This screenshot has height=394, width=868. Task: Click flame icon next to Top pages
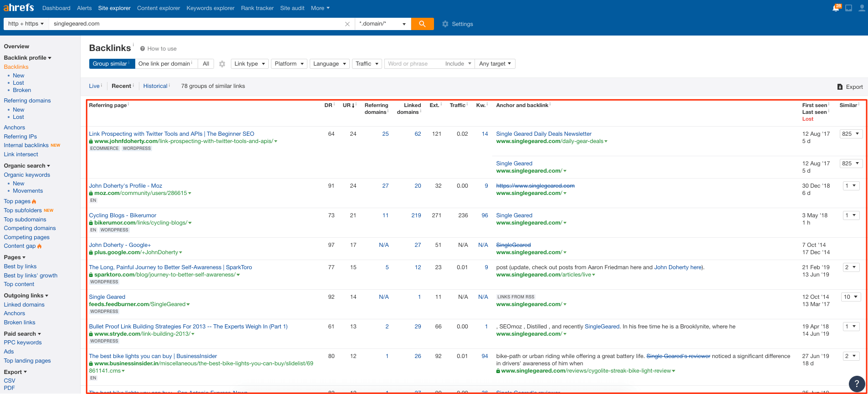click(34, 201)
